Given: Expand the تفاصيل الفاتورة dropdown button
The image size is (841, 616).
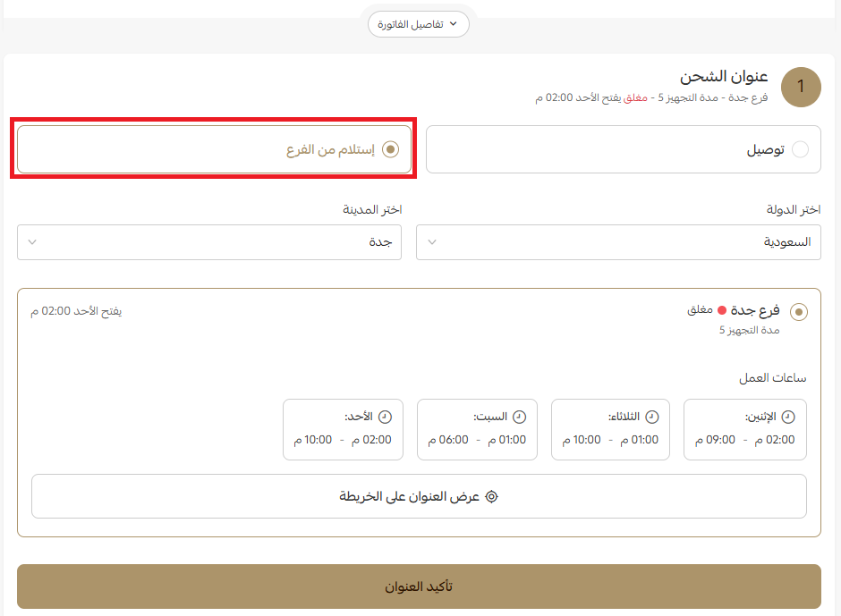Looking at the screenshot, I should pyautogui.click(x=419, y=24).
